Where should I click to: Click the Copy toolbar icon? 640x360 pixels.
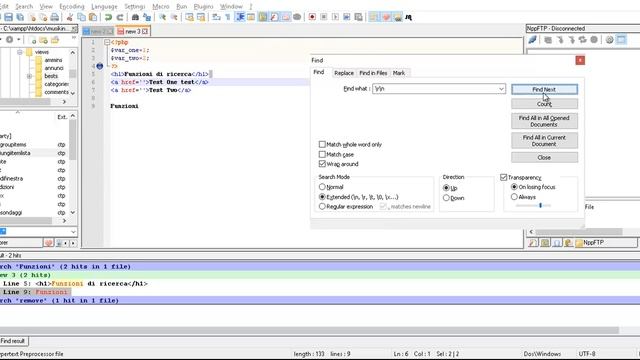(81, 17)
